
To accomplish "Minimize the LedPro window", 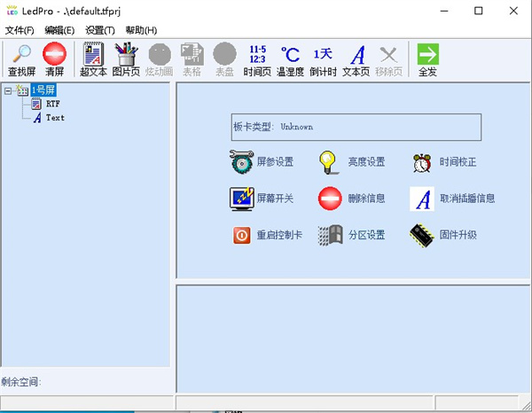I will coord(444,11).
